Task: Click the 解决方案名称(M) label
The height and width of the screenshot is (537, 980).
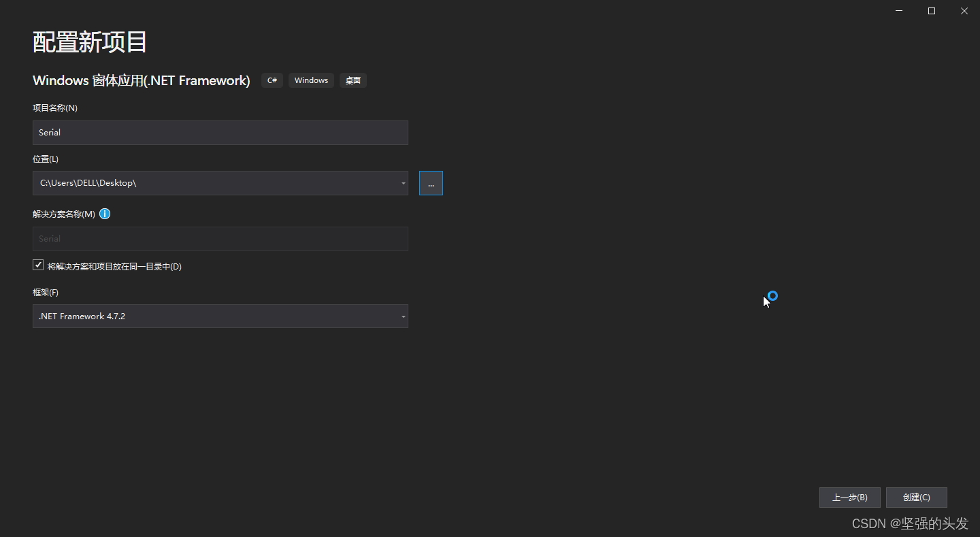Action: 64,214
